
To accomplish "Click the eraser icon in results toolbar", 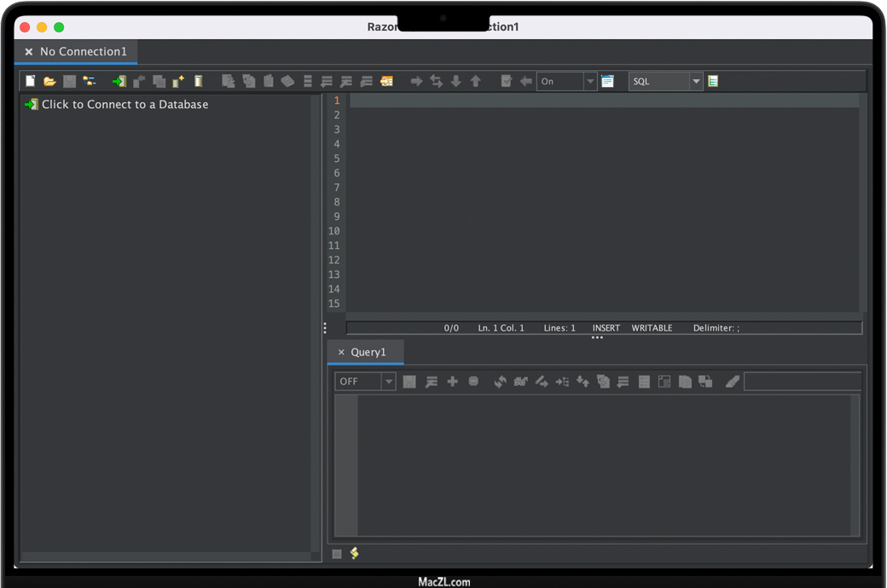I will click(732, 382).
